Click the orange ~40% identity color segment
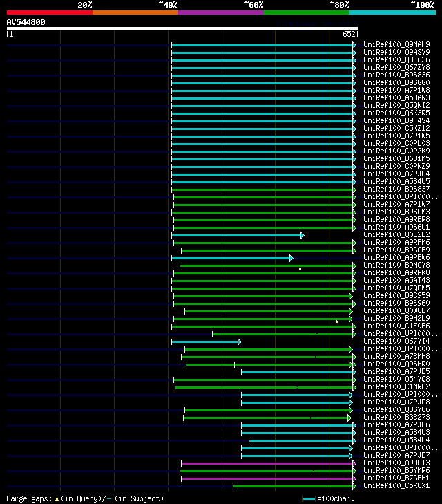 (135, 12)
